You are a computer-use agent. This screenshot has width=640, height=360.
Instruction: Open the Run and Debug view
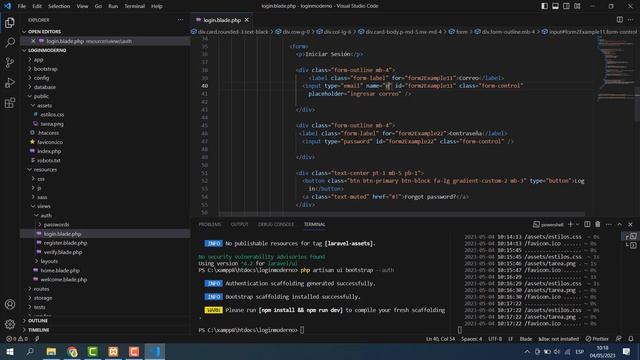10,82
